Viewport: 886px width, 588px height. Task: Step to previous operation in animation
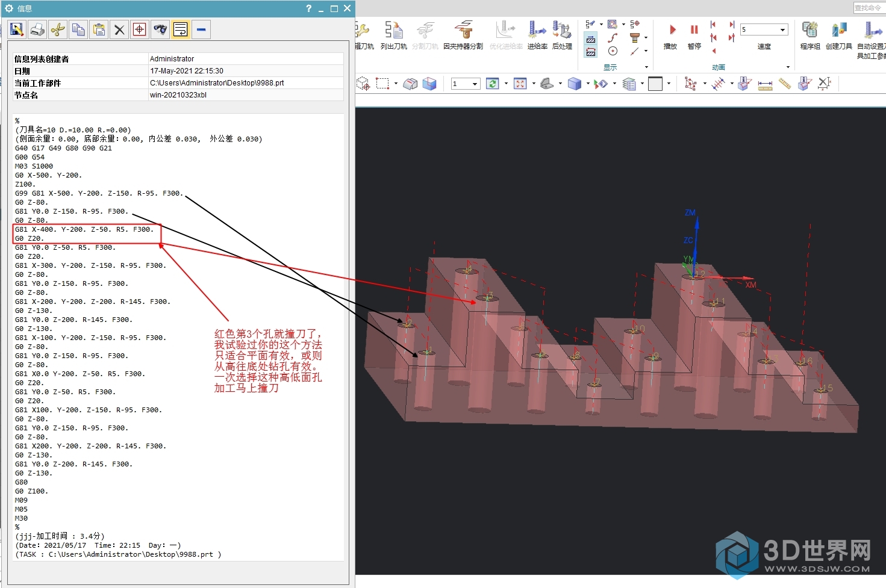[x=713, y=25]
